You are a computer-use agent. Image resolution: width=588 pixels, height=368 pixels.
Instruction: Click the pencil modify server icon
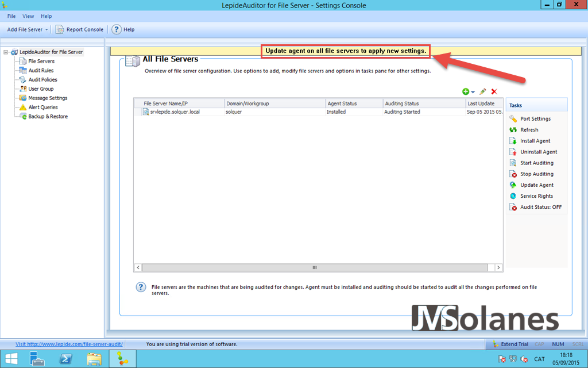pos(482,91)
